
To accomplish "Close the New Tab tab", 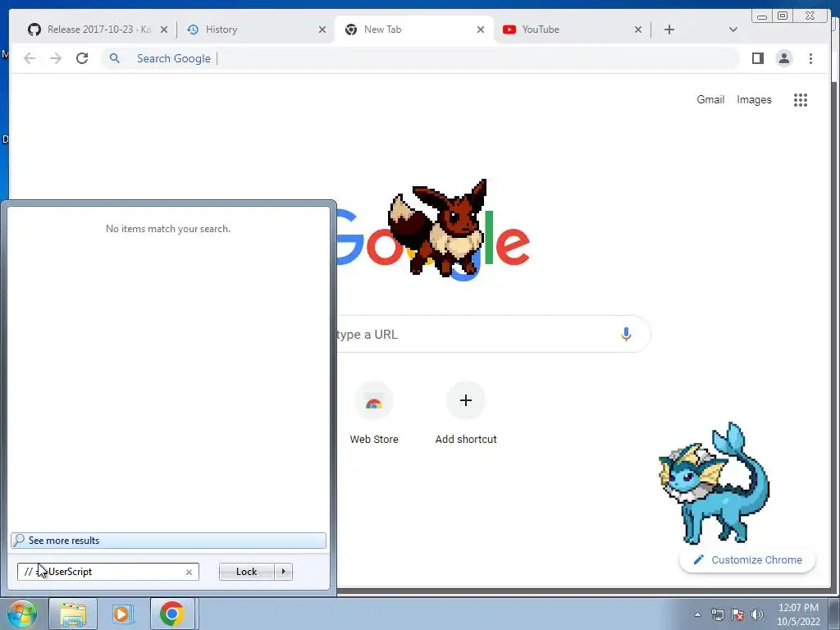I will pos(481,30).
